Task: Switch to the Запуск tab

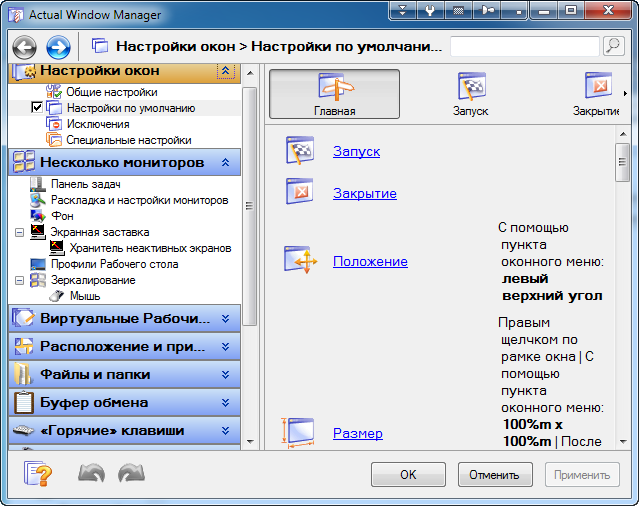Action: coord(471,94)
